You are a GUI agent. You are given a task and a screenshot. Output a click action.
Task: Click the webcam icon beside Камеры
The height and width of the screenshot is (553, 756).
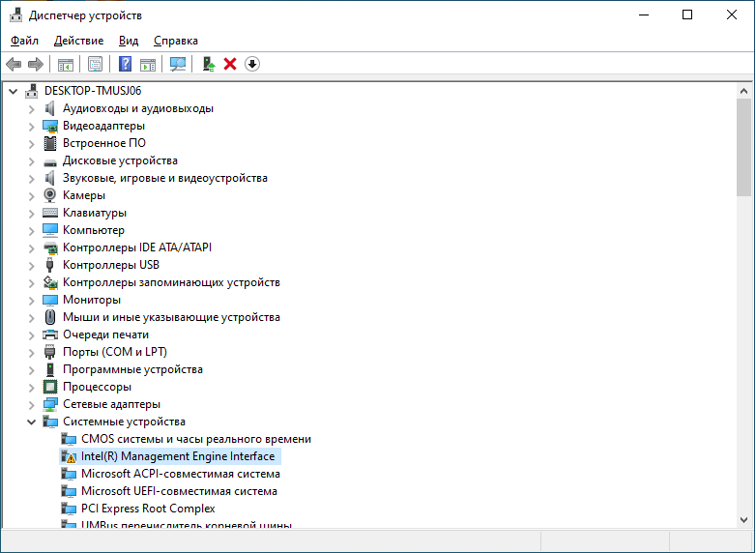(x=49, y=195)
